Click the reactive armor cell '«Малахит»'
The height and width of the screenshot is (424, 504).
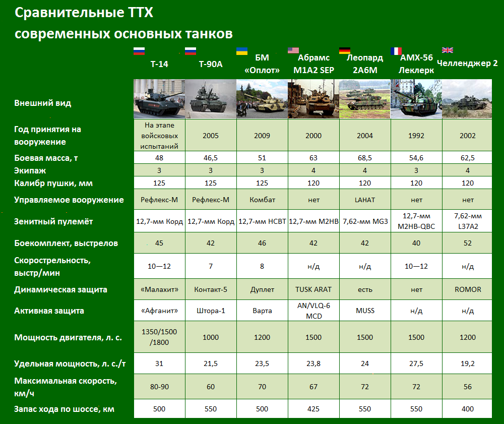pos(159,289)
